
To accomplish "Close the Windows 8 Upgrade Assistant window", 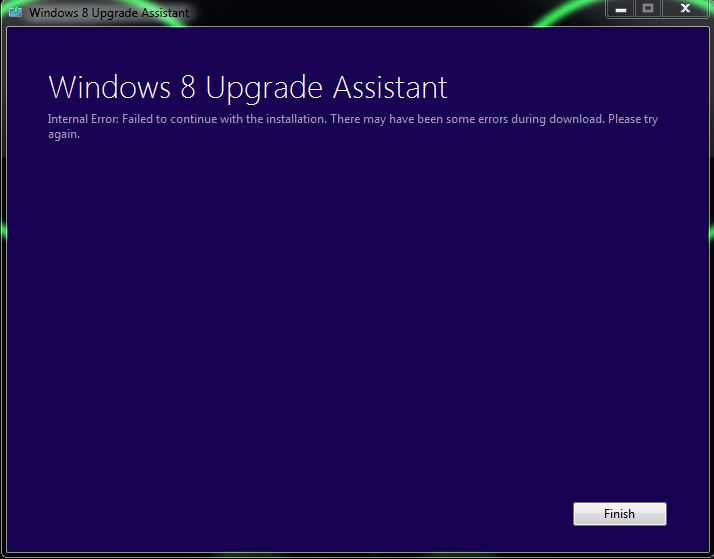I will (x=685, y=9).
